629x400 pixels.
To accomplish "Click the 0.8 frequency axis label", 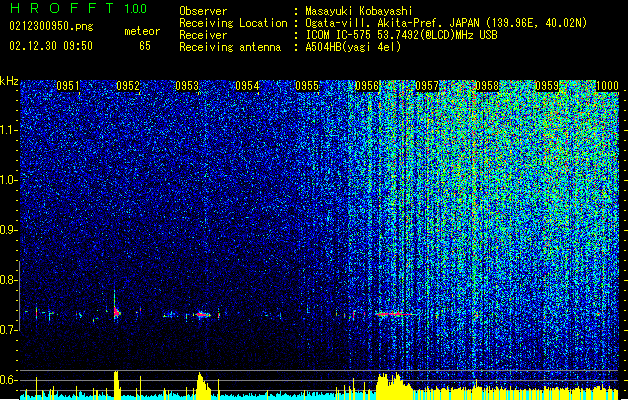I will point(9,280).
